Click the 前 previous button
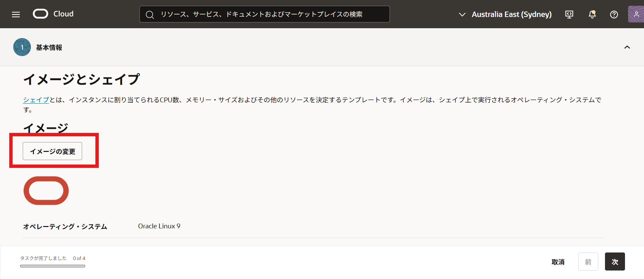 588,262
